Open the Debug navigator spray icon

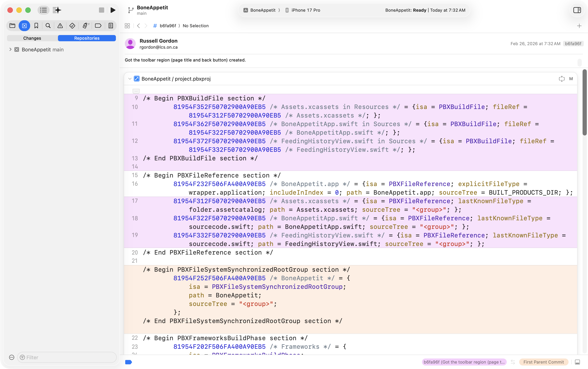(x=86, y=26)
